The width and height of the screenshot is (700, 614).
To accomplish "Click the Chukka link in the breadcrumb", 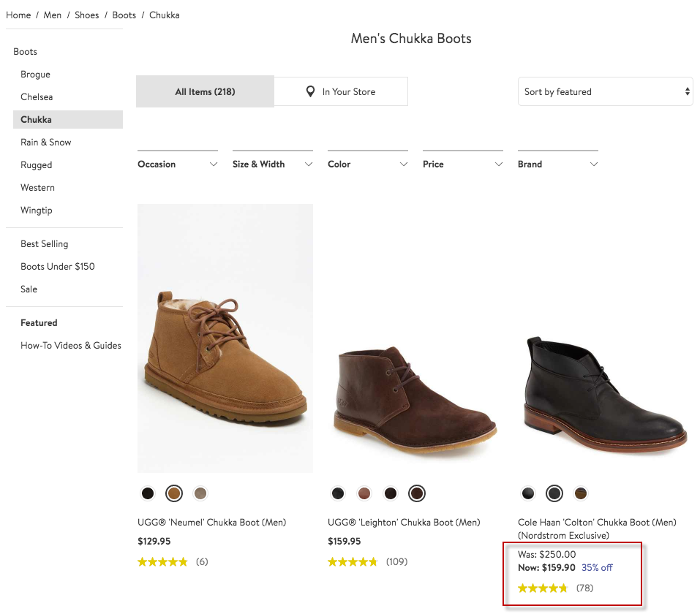I will [165, 15].
